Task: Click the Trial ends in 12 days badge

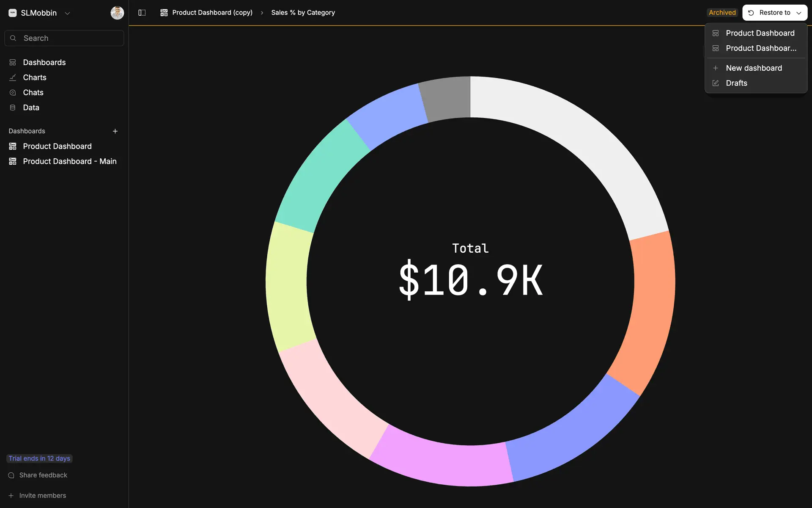Action: (x=39, y=458)
